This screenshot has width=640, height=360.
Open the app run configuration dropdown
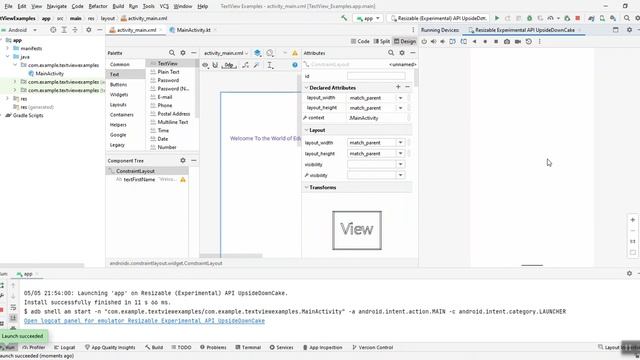click(368, 18)
